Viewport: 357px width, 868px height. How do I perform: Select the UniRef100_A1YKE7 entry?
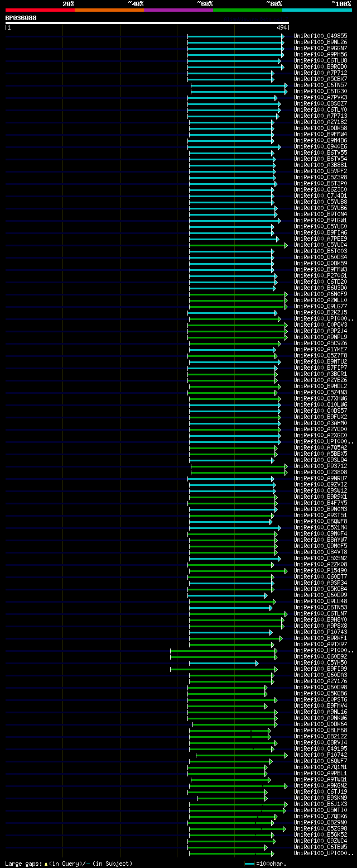[321, 349]
